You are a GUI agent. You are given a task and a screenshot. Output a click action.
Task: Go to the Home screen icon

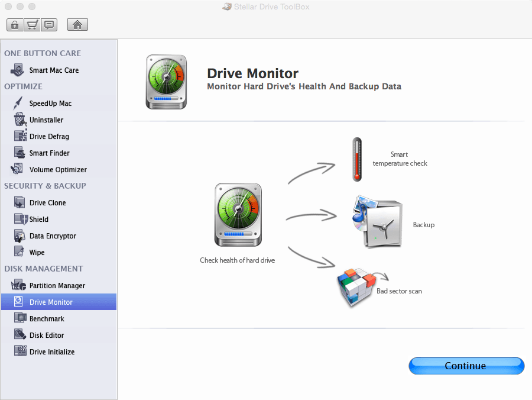tap(77, 24)
